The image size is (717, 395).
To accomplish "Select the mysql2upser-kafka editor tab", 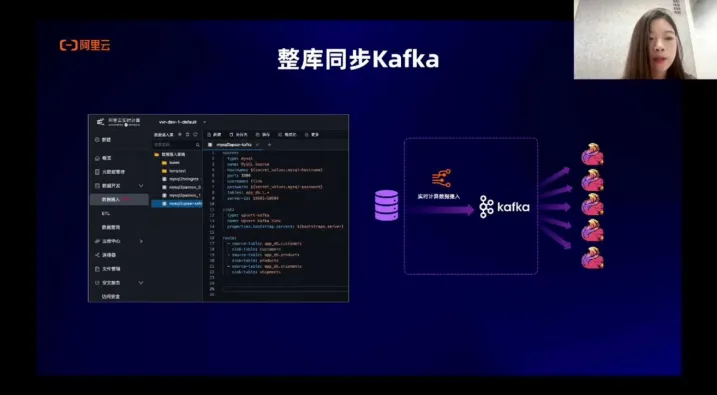I will click(233, 144).
